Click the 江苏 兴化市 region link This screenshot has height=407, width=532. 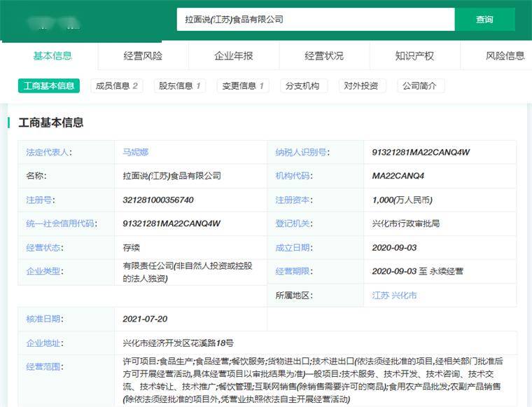394,296
